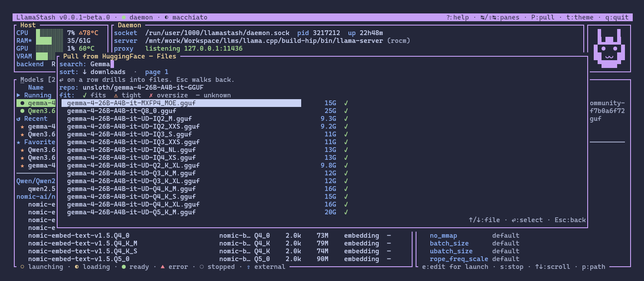Image resolution: width=644 pixels, height=281 pixels.
Task: Click q:quit in the header bar
Action: 617,18
